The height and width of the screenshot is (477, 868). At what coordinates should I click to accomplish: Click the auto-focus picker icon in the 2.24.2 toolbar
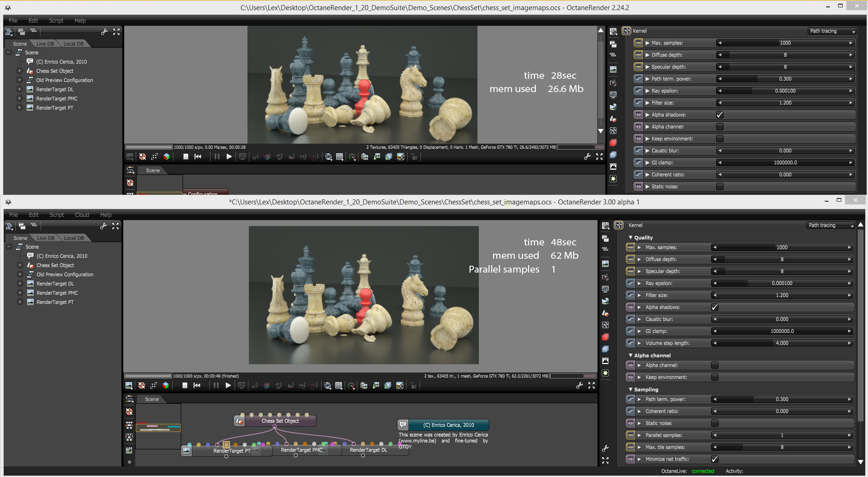coord(255,157)
